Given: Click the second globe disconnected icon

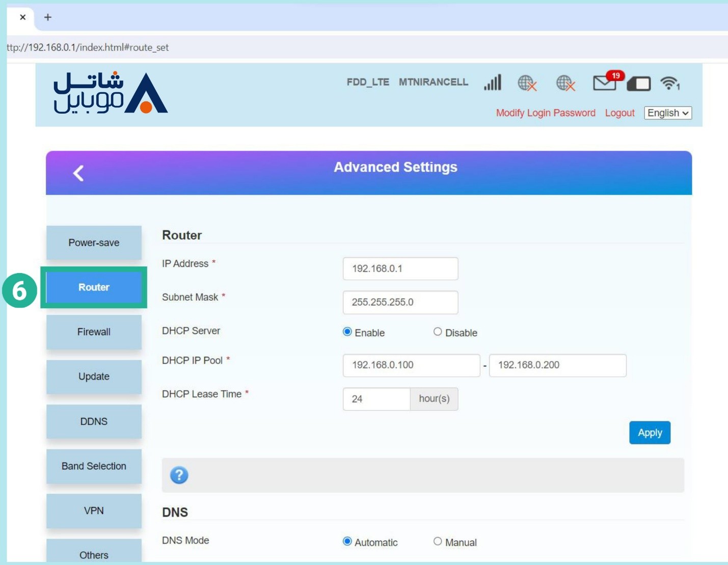Looking at the screenshot, I should 565,83.
